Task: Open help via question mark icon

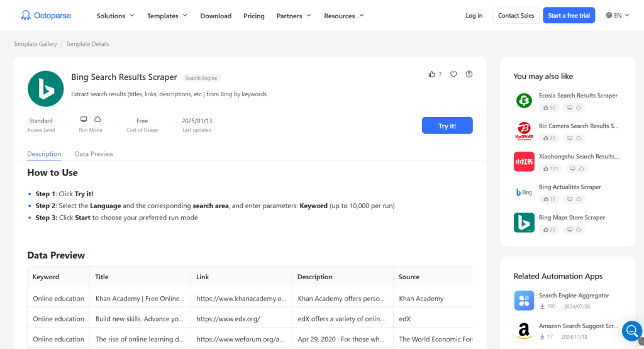Action: [469, 74]
